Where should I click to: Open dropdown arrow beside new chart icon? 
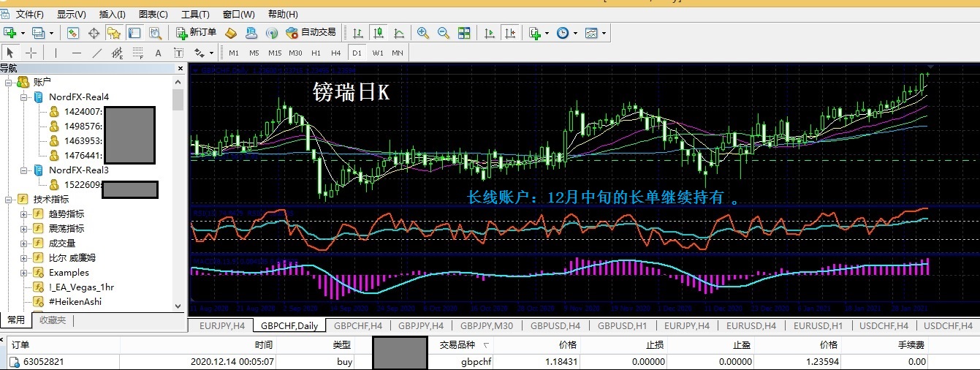pos(23,33)
